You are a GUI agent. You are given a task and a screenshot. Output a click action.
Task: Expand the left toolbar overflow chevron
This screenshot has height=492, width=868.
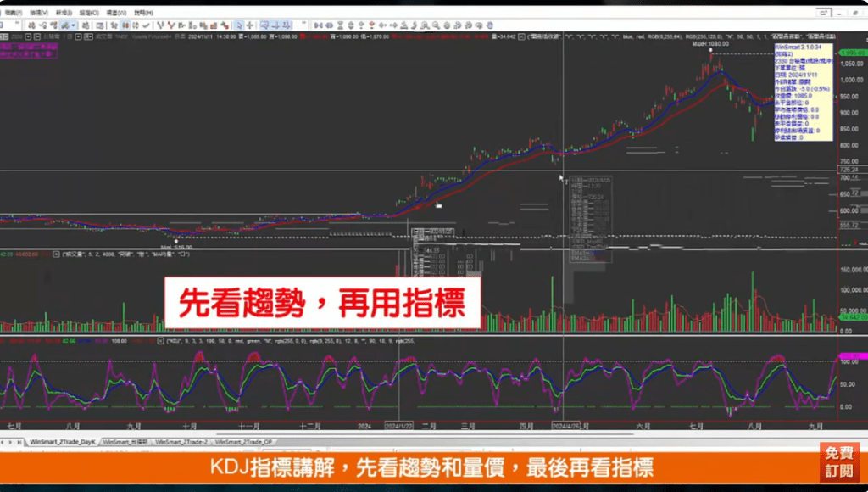point(17,24)
